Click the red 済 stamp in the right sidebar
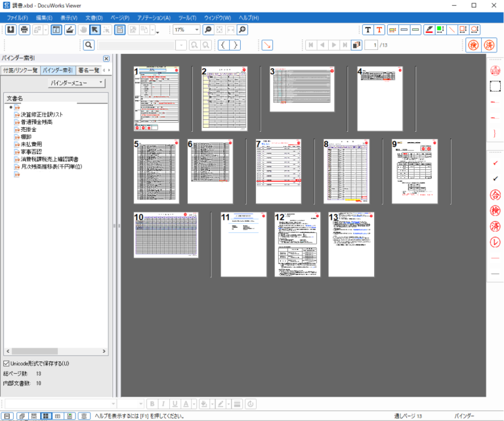The width and height of the screenshot is (504, 421). coord(495,226)
